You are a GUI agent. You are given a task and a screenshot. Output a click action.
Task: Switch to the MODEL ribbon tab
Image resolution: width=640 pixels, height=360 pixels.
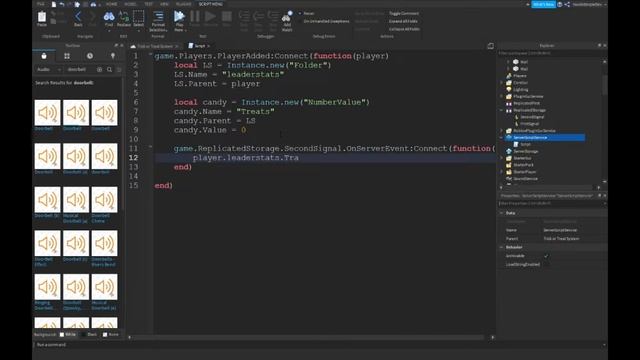pos(130,4)
